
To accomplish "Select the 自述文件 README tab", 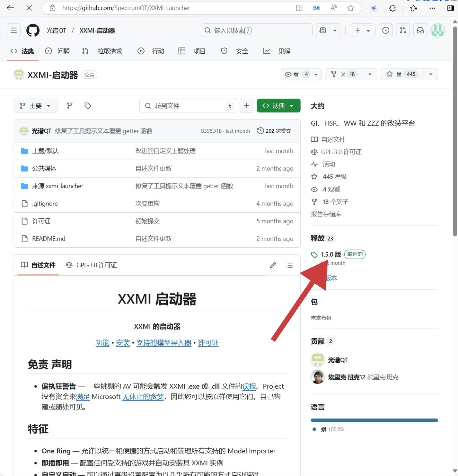I will pos(38,265).
